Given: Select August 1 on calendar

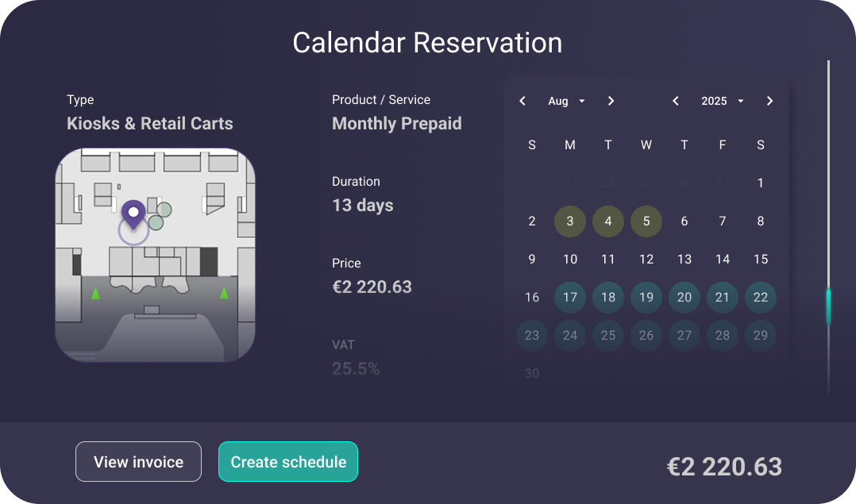Looking at the screenshot, I should click(x=761, y=183).
